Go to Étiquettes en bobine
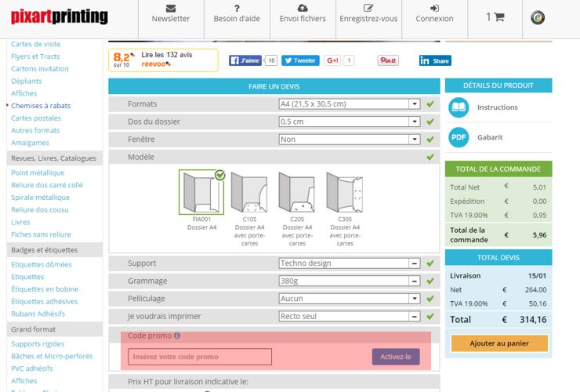The height and width of the screenshot is (392, 580). 45,289
